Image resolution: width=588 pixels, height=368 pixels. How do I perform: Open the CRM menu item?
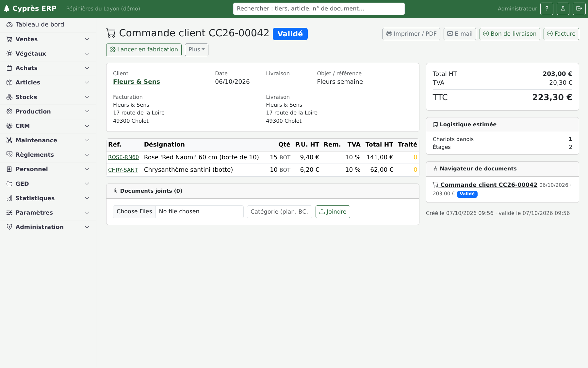click(48, 126)
